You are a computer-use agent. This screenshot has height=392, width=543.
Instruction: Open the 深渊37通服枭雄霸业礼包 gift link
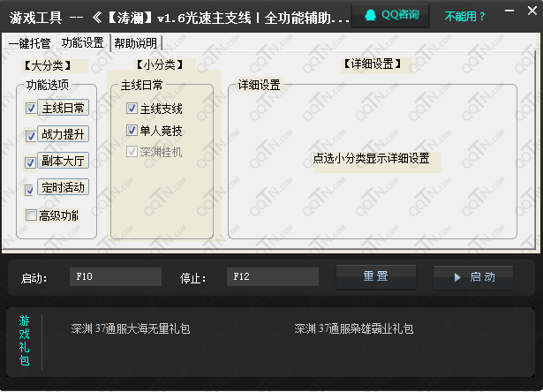(353, 329)
